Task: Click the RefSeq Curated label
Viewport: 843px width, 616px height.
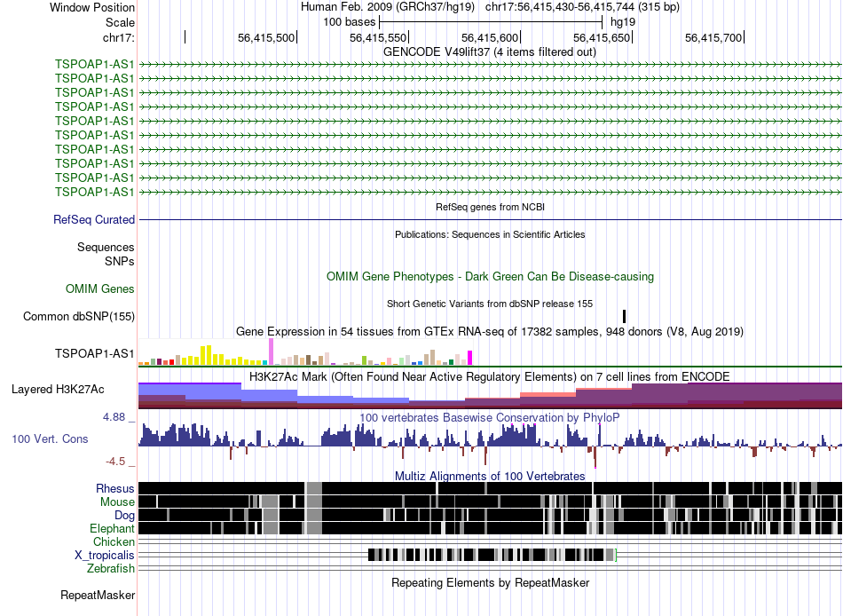Action: click(x=94, y=219)
